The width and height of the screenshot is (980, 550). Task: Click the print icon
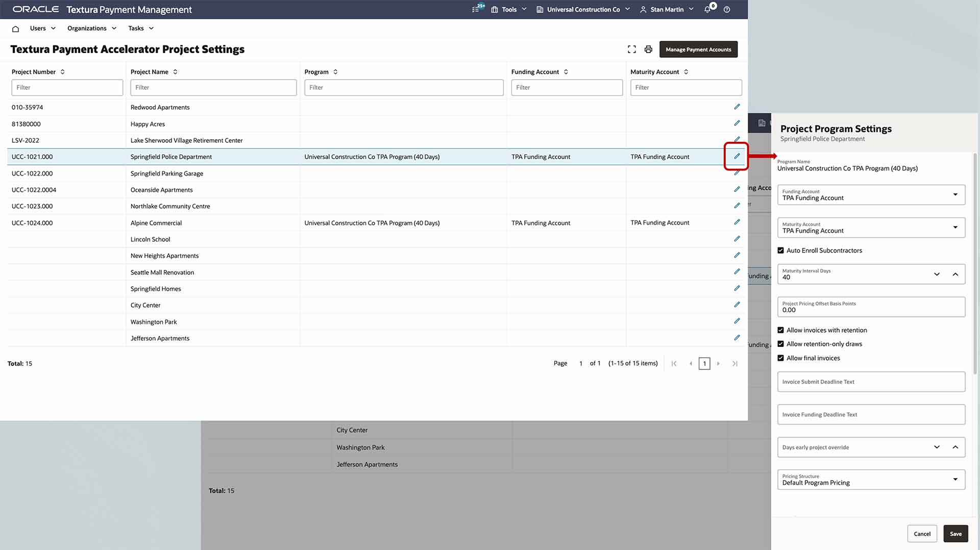(648, 49)
